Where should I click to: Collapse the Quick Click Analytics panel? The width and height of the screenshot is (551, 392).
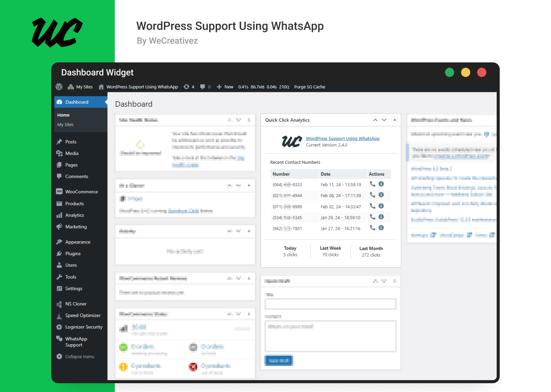coord(395,120)
